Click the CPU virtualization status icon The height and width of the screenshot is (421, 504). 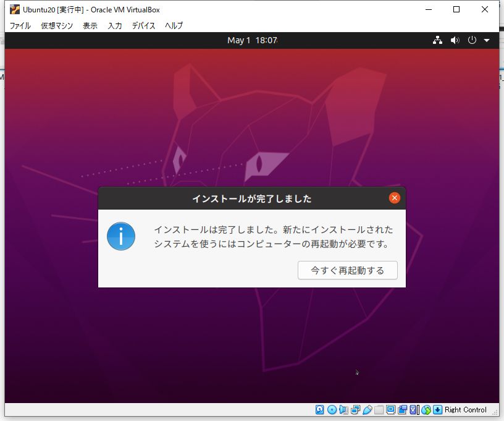pyautogui.click(x=414, y=409)
